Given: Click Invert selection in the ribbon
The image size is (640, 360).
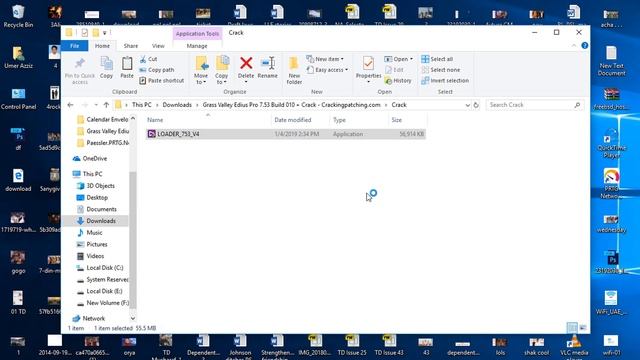Looking at the screenshot, I should coord(445,81).
